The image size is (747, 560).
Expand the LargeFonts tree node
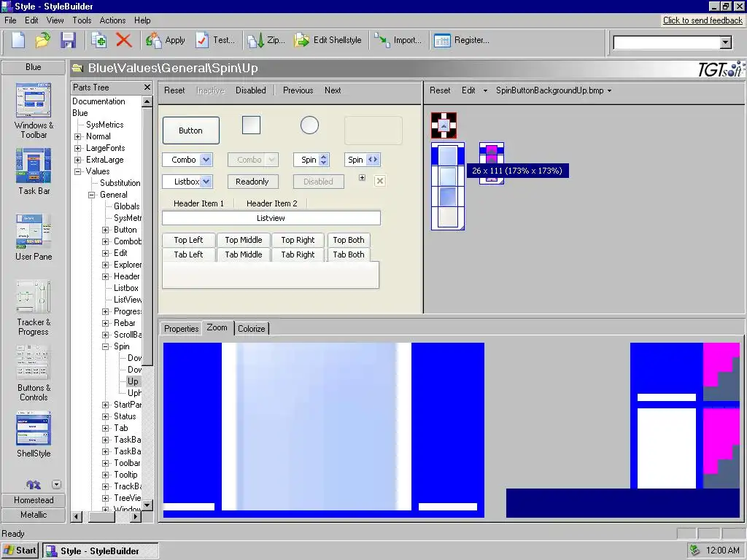point(77,148)
